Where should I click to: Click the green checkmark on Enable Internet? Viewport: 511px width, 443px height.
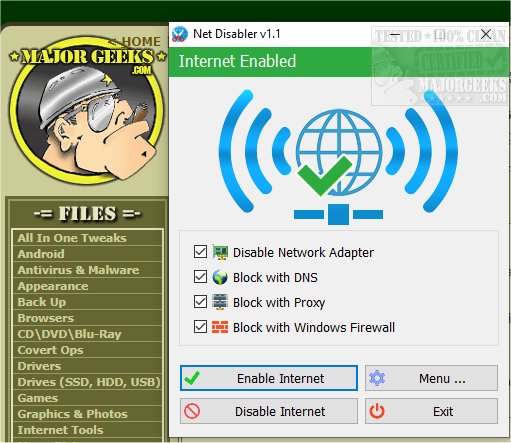[192, 378]
